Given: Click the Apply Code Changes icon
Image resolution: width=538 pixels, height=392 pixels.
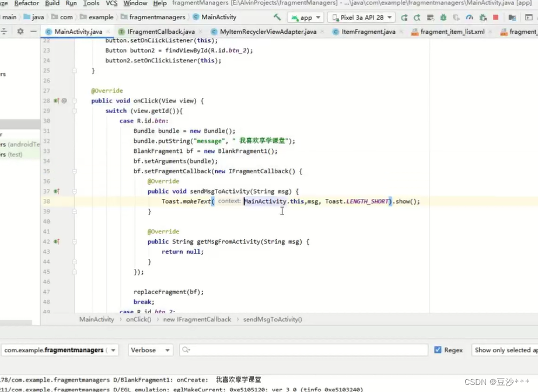Looking at the screenshot, I should point(430,17).
